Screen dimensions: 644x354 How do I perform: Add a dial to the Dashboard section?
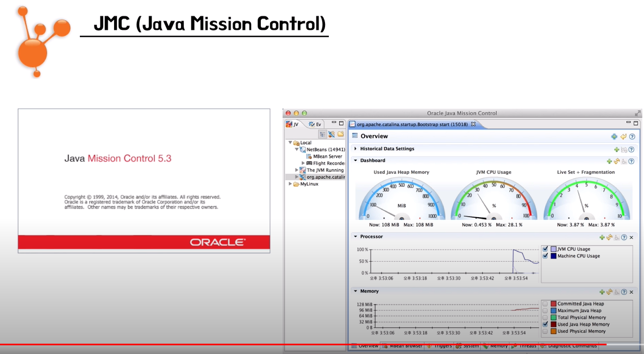pyautogui.click(x=609, y=161)
